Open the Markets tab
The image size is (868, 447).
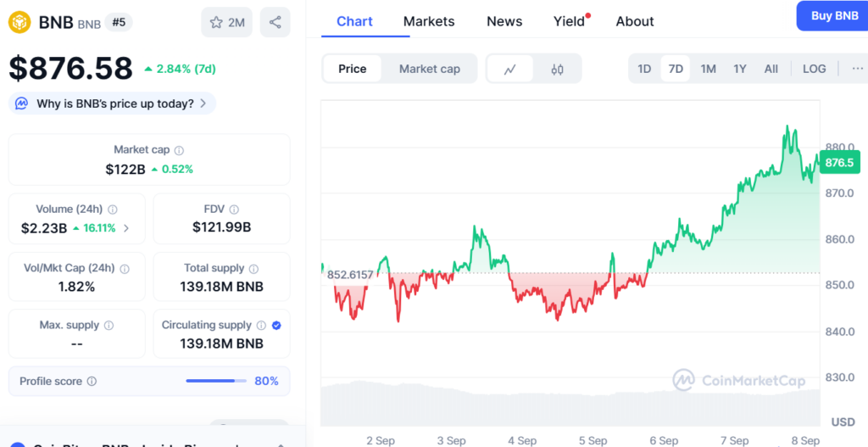click(x=428, y=21)
